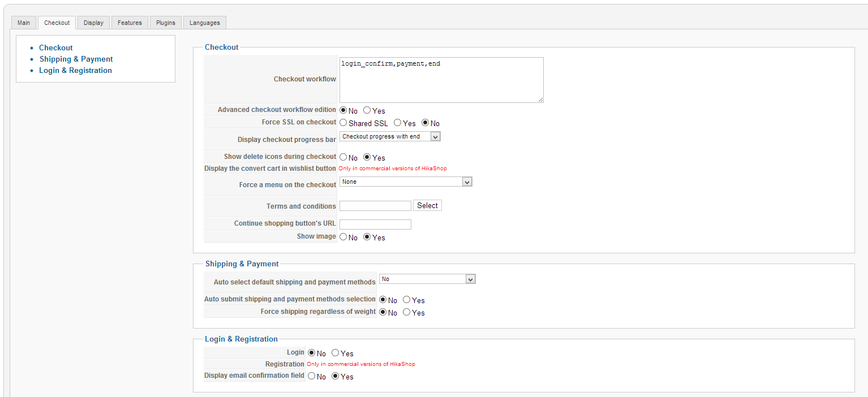
Task: Select Shared SSL for Force SSL
Action: [x=343, y=123]
